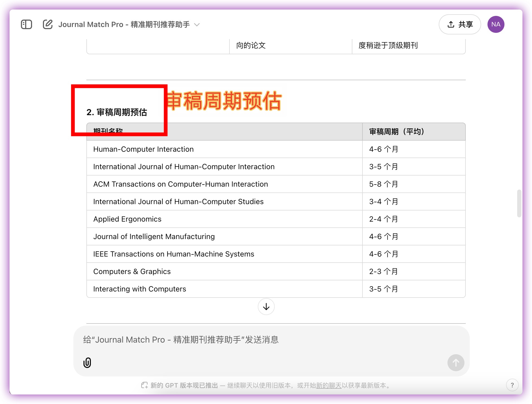Click the new GPT version notice icon
This screenshot has width=532, height=404.
pos(144,385)
